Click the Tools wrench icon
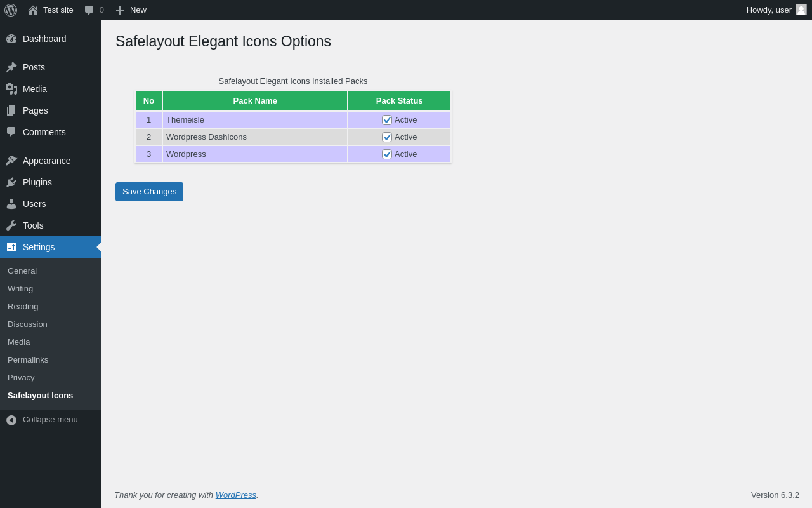The image size is (812, 508). [x=11, y=225]
